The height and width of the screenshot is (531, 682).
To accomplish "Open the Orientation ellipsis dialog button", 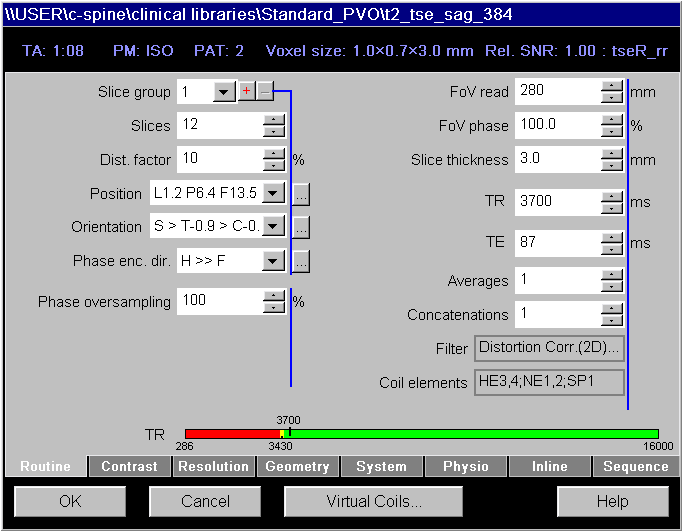I will coord(301,227).
